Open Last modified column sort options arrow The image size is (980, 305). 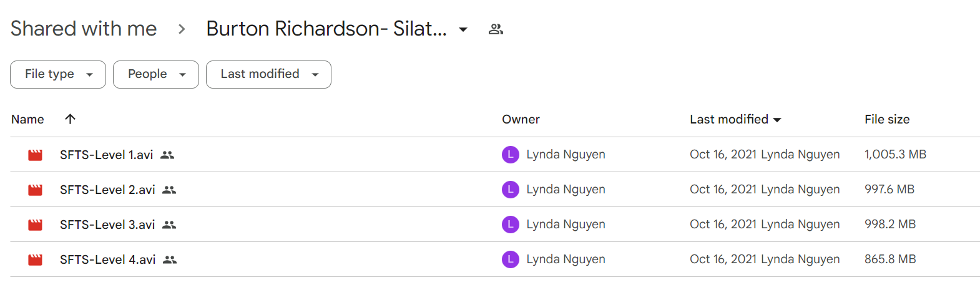coord(777,120)
